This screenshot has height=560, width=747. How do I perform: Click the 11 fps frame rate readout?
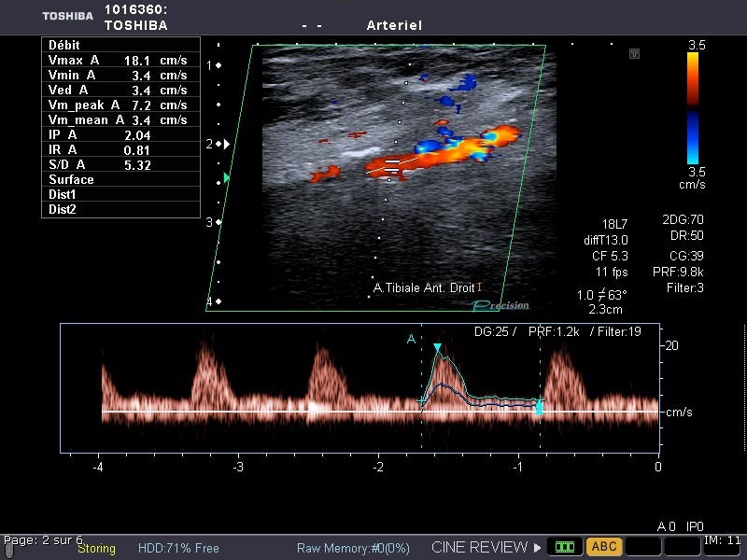pos(612,273)
